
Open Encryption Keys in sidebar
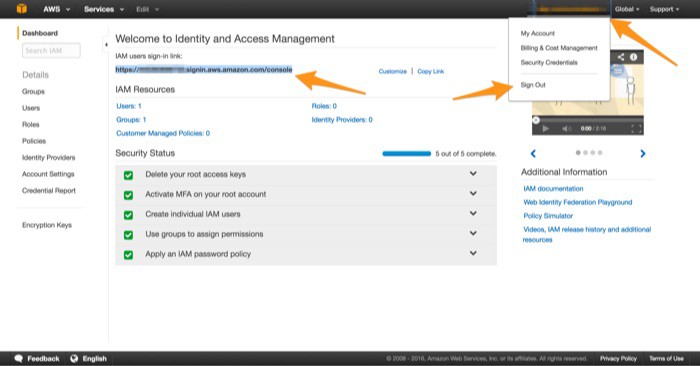[x=47, y=225]
